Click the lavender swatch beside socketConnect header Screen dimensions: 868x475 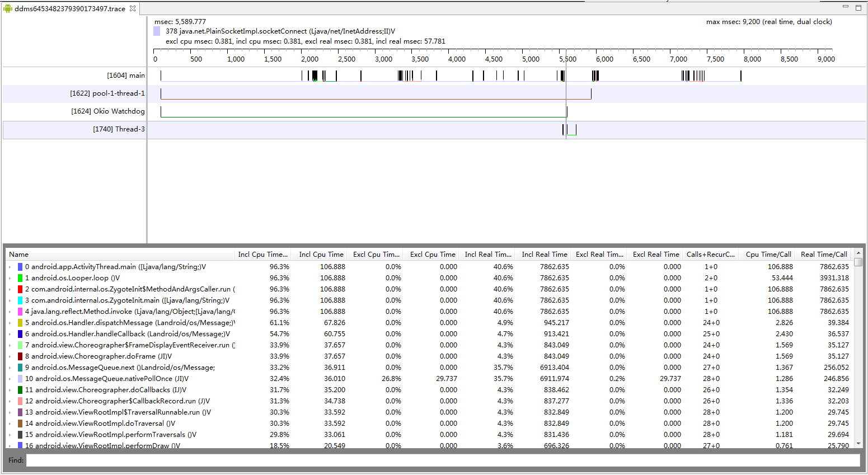pos(157,31)
